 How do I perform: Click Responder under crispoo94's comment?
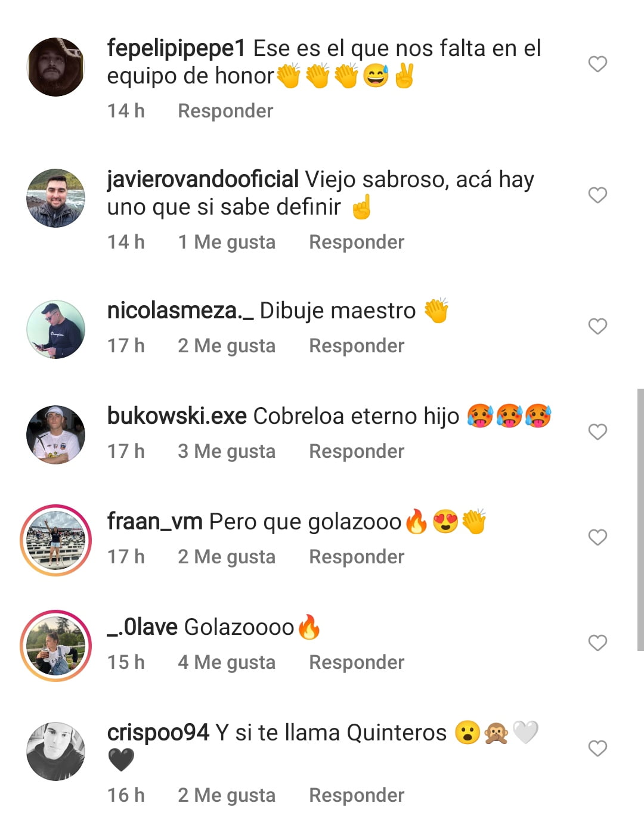[357, 795]
